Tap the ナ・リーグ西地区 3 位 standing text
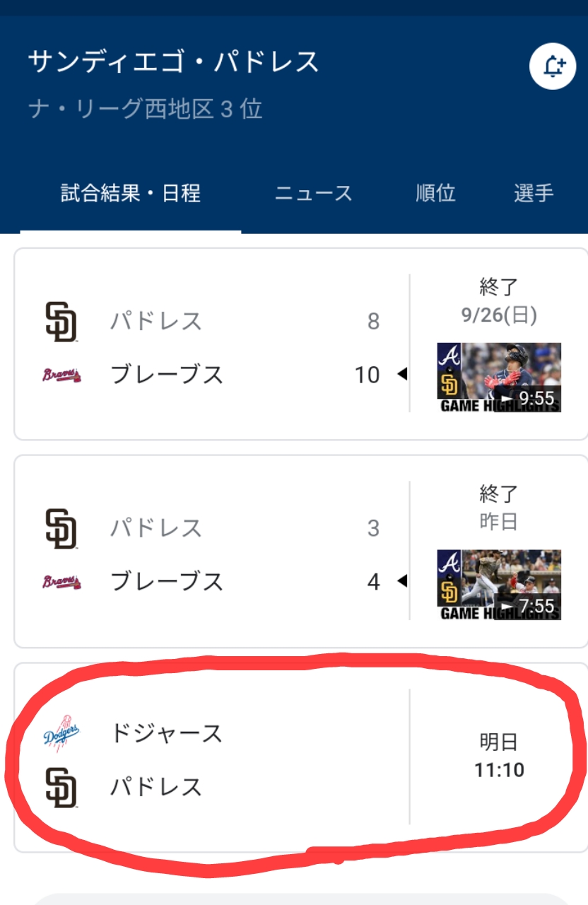This screenshot has height=905, width=588. [146, 109]
